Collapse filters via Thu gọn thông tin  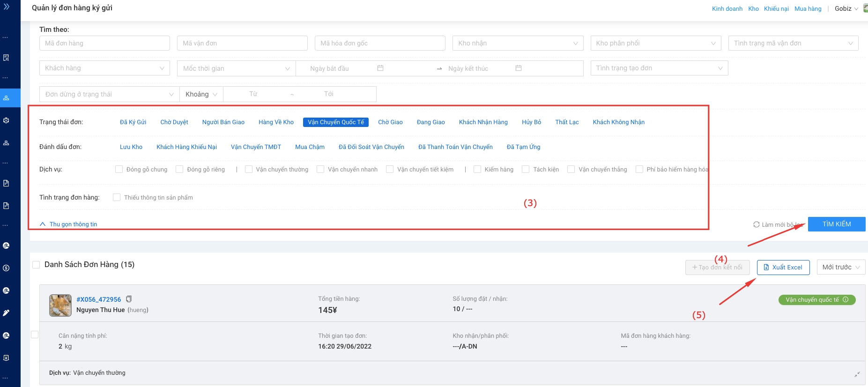click(x=69, y=224)
